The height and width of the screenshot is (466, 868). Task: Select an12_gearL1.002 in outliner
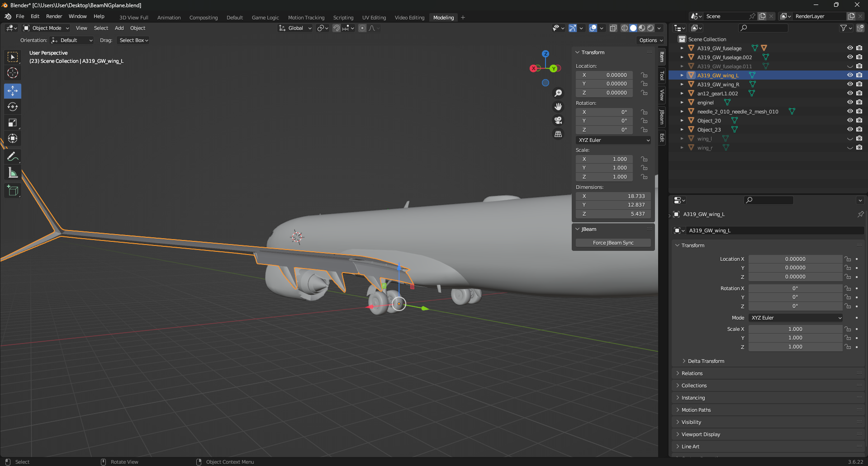click(717, 94)
